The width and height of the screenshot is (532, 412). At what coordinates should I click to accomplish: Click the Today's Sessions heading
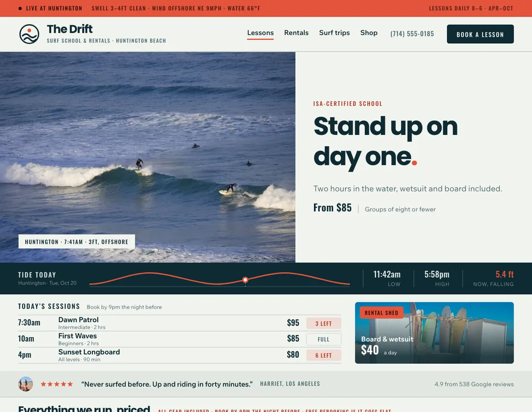49,307
